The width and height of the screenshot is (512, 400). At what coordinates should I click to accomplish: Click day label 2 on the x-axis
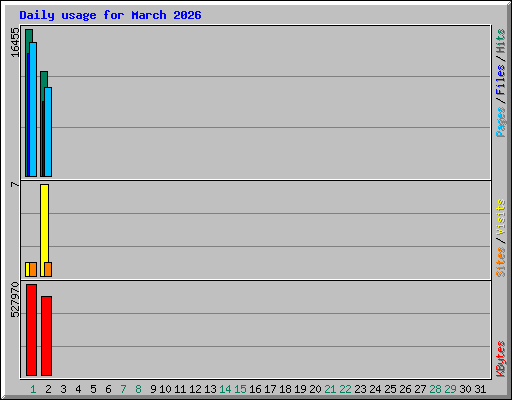pos(48,389)
